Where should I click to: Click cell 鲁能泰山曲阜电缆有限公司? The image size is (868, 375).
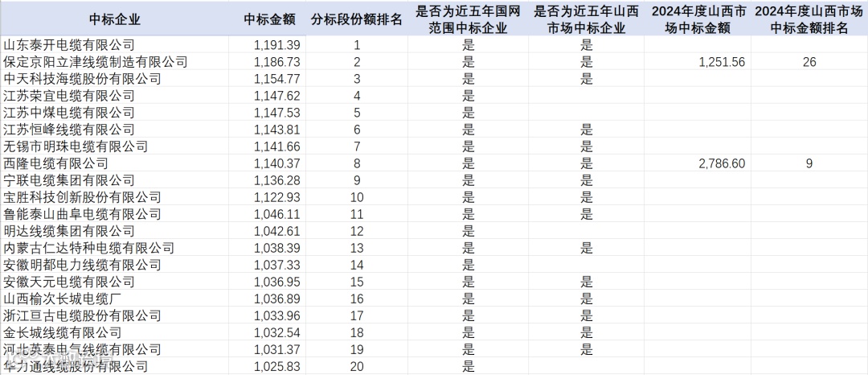click(115, 214)
